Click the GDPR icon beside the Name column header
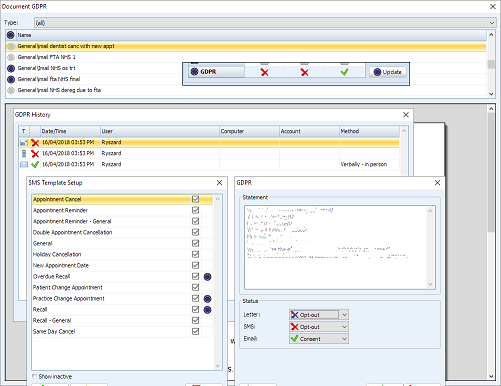Viewport: 501px width, 386px height. coord(11,35)
